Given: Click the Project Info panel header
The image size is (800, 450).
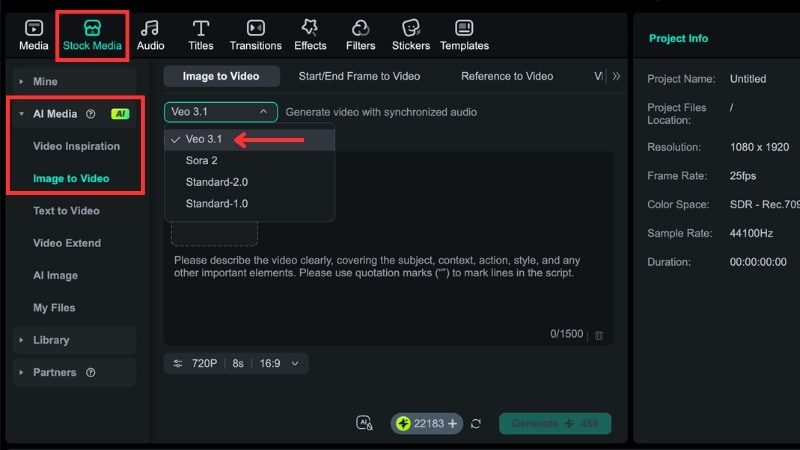Looking at the screenshot, I should pos(678,38).
